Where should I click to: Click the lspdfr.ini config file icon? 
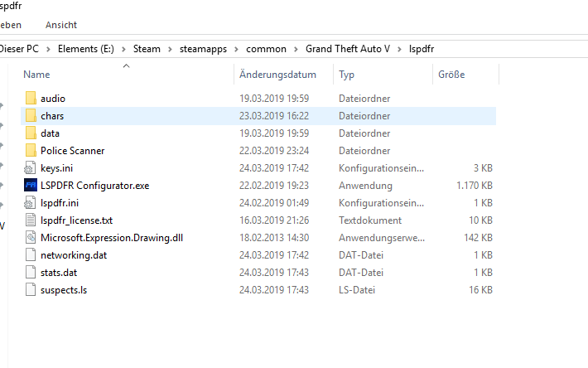pos(31,203)
